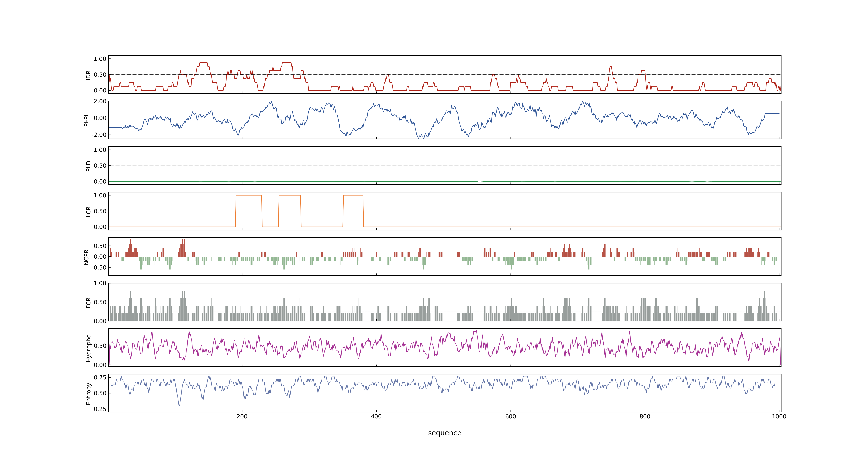Click the "0.00" tick of the FCR panel

(x=100, y=321)
